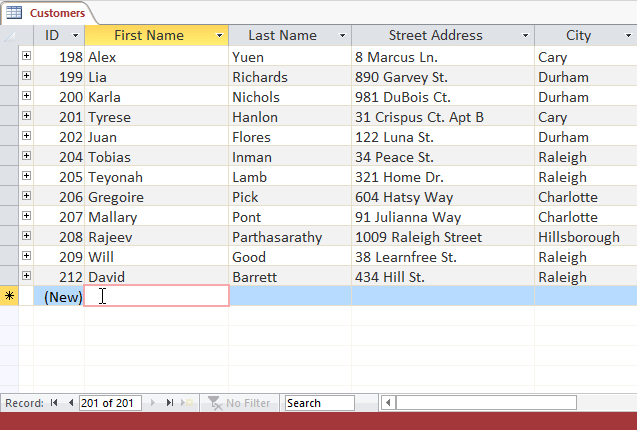Jump to last record button
This screenshot has width=637, height=430.
[170, 403]
